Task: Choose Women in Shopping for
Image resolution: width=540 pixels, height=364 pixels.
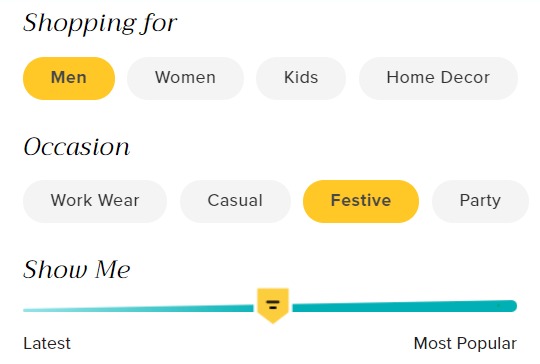Action: (x=185, y=78)
